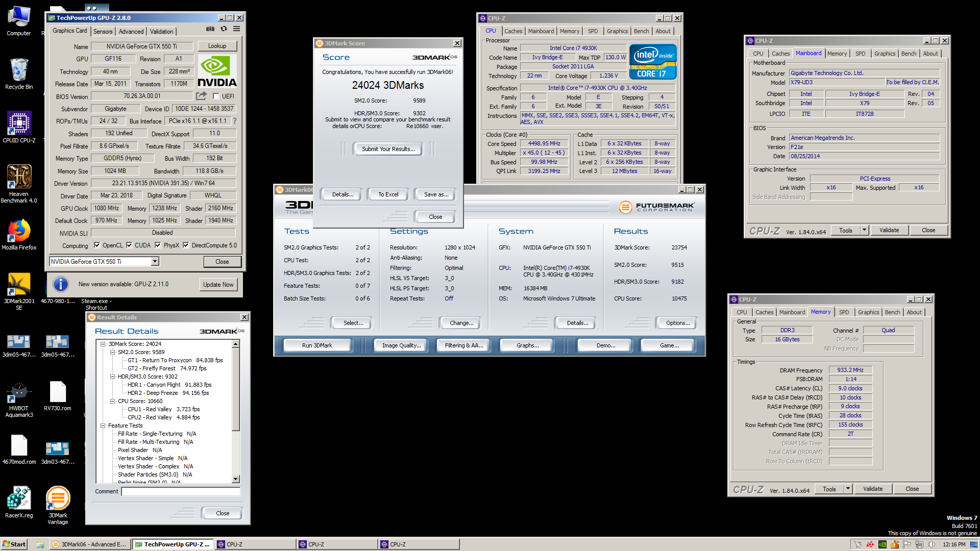Click the blue info icon in GPU-Z update bar
This screenshot has width=980, height=551.
[x=61, y=284]
